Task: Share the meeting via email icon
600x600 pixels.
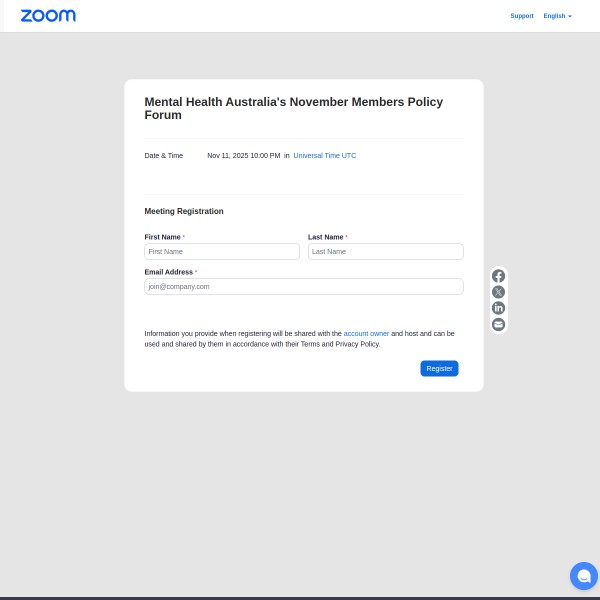Action: pyautogui.click(x=498, y=324)
